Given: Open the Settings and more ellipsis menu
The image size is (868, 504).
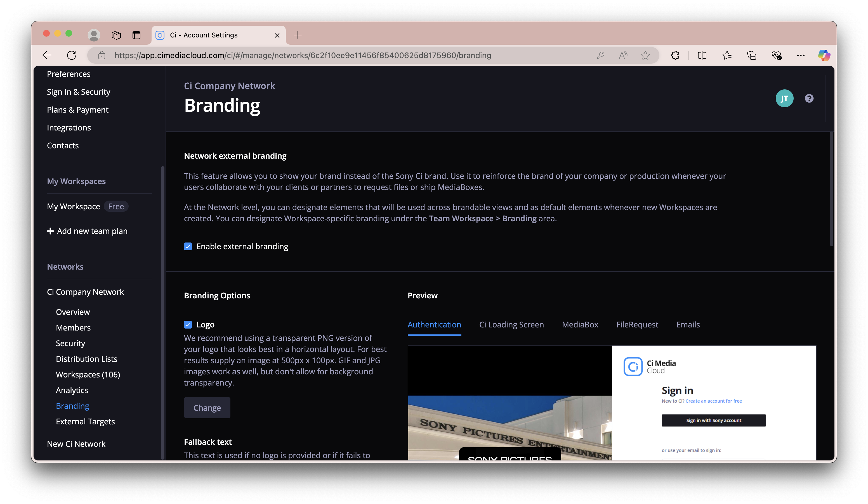Looking at the screenshot, I should coord(801,55).
